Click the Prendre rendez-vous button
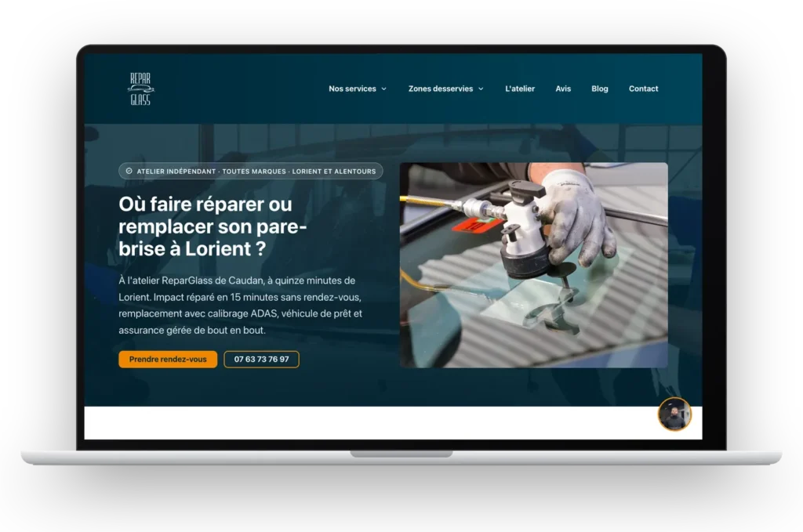The width and height of the screenshot is (803, 532). [x=168, y=359]
